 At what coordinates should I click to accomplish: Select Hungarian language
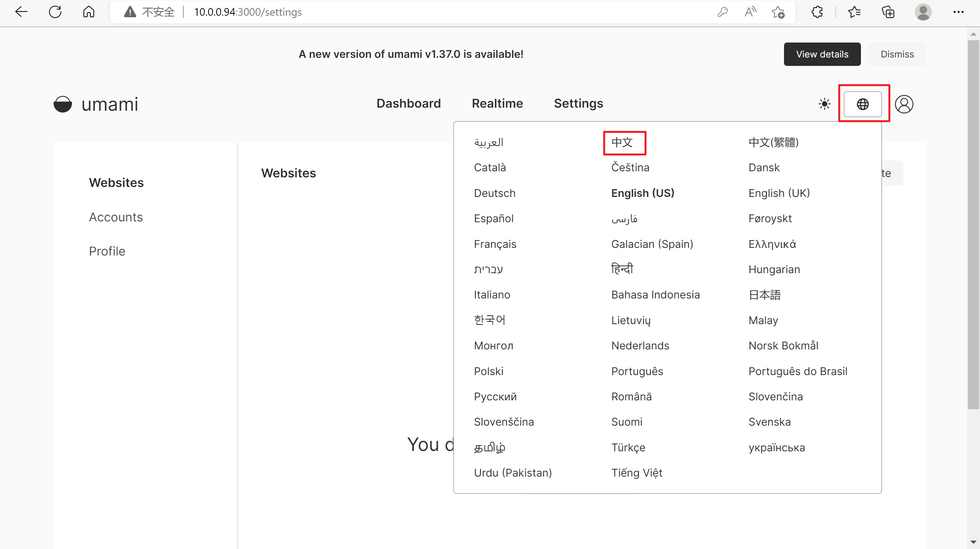pyautogui.click(x=774, y=269)
